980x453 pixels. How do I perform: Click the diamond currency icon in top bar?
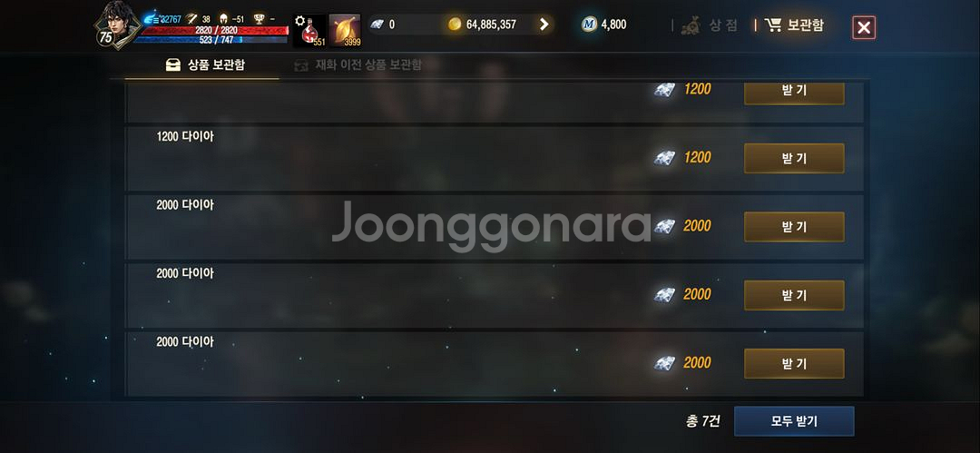pyautogui.click(x=377, y=25)
